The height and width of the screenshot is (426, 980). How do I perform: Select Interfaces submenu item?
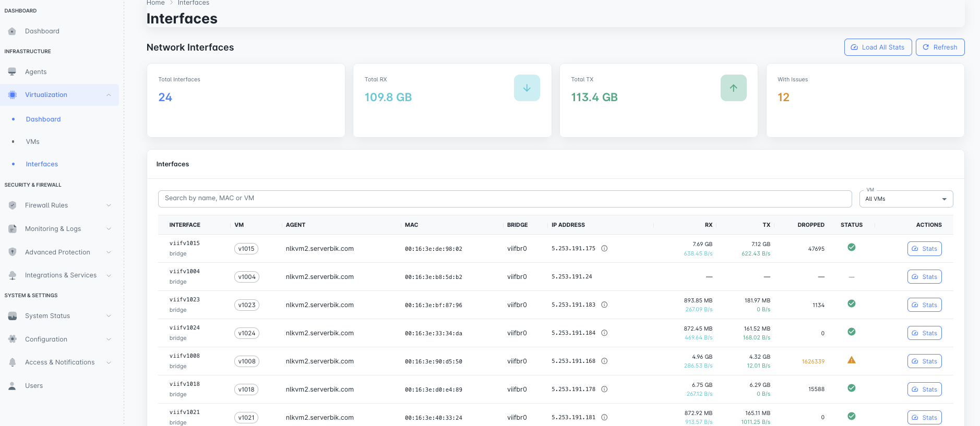(x=42, y=164)
